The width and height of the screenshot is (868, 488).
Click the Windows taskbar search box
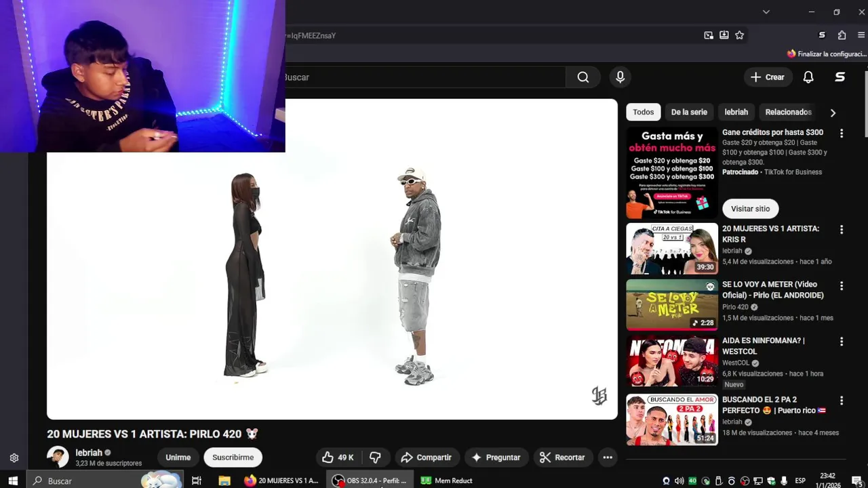105,481
